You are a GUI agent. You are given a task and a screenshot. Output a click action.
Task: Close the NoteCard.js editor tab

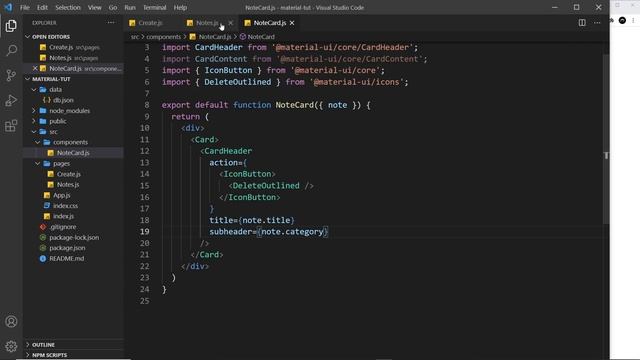[x=292, y=23]
